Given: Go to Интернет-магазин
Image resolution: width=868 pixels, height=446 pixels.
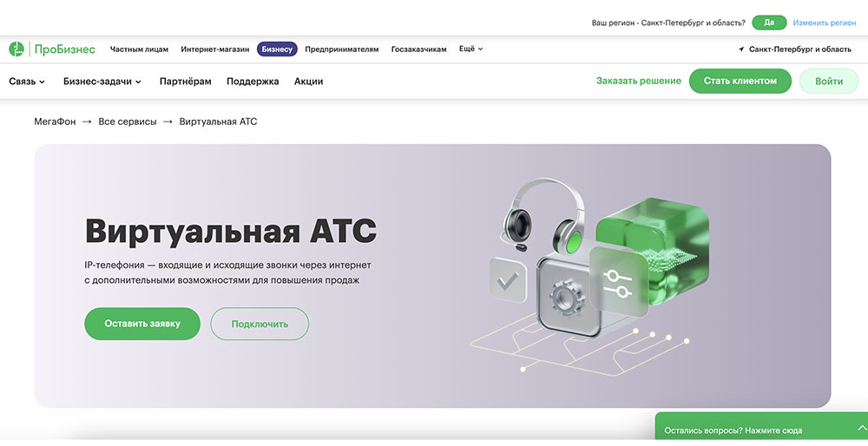Looking at the screenshot, I should click(x=214, y=49).
